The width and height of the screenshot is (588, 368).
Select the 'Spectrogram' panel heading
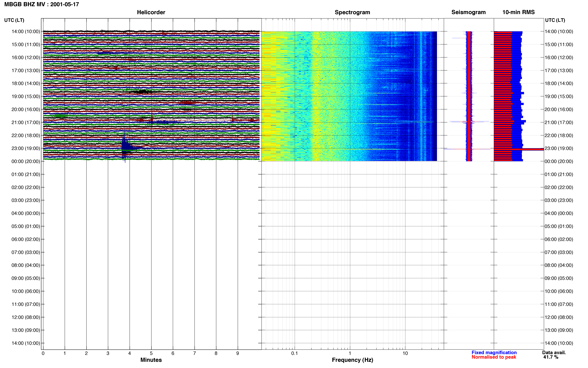[x=352, y=12]
